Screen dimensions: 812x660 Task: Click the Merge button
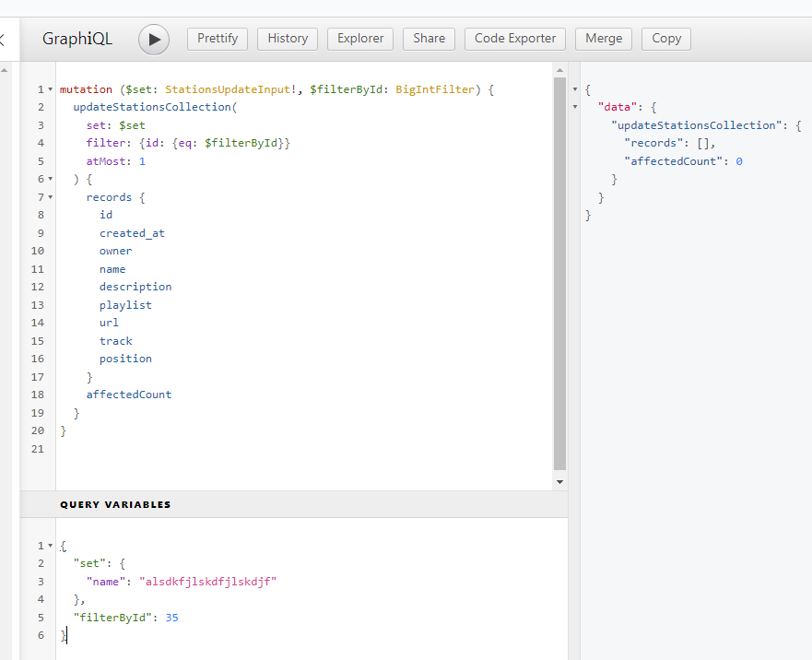604,39
